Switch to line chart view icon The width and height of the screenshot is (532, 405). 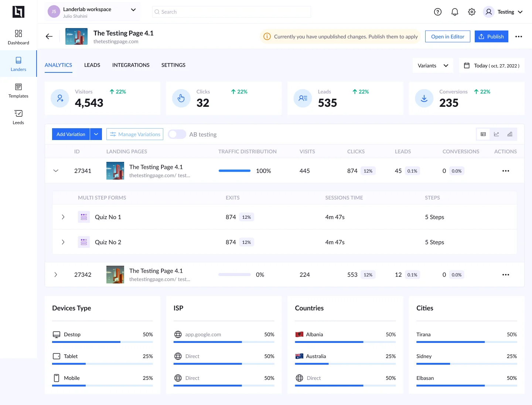click(497, 134)
